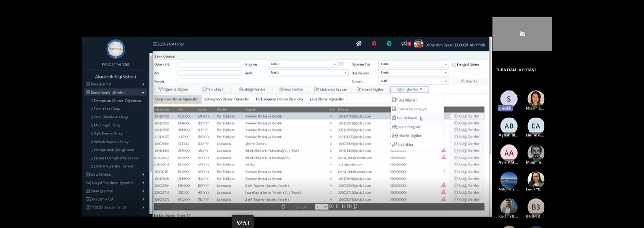The height and width of the screenshot is (228, 644).
Task: Click Aldığı Dersler for student 190100761
Action: [467, 116]
